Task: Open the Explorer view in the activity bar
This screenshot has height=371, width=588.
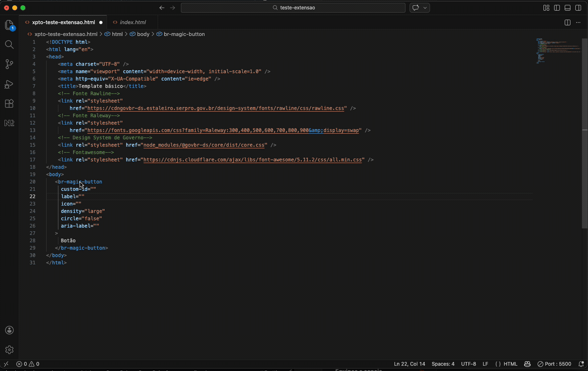Action: click(9, 25)
